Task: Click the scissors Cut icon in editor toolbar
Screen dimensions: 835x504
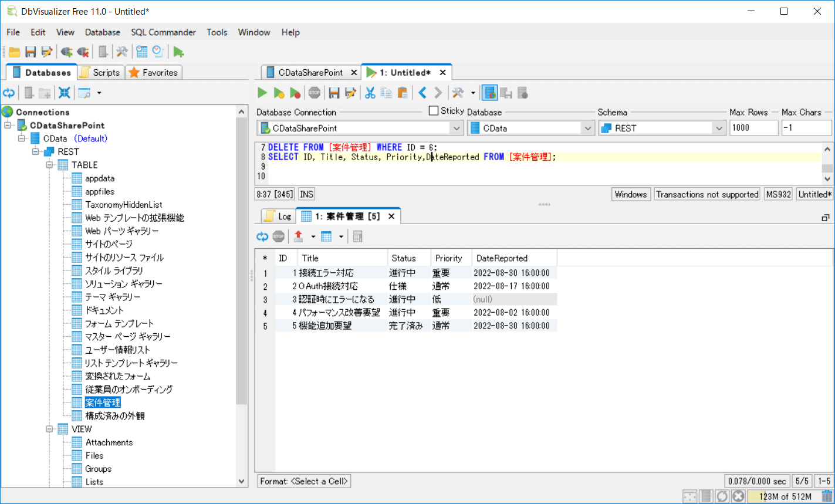Action: (370, 93)
